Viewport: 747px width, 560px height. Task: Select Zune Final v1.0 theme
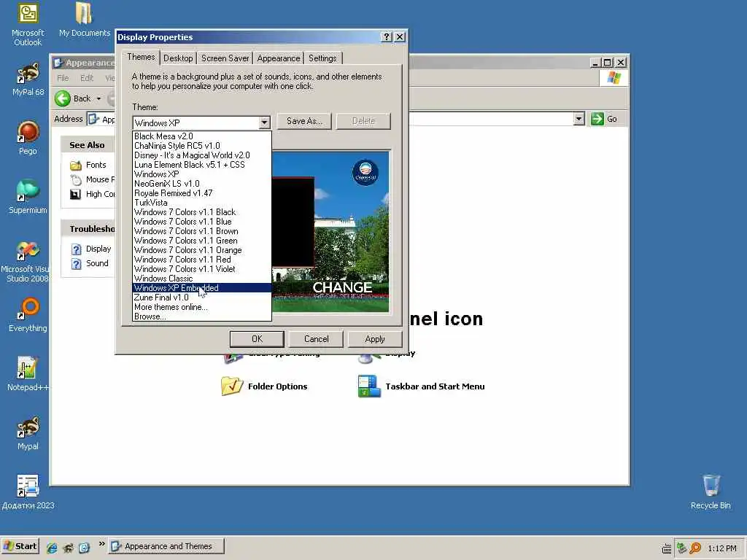(201, 297)
